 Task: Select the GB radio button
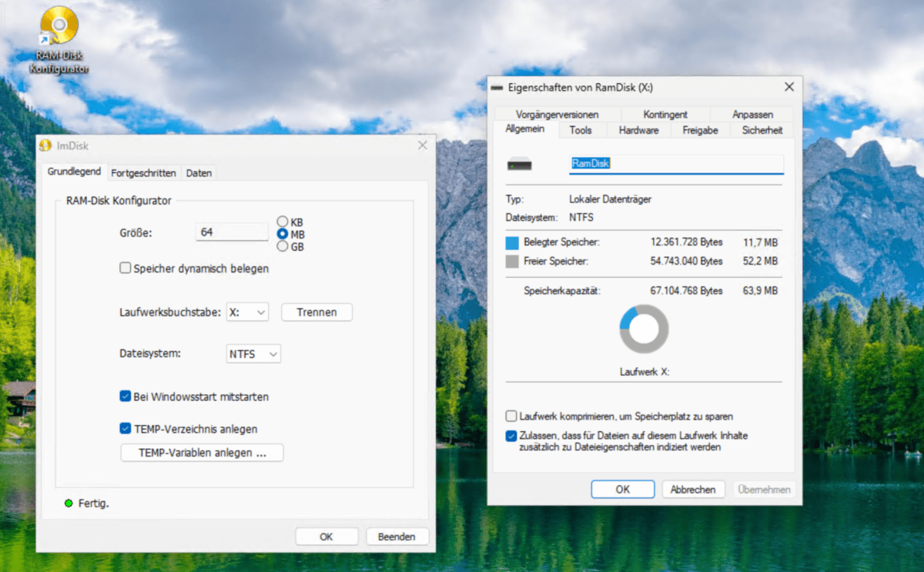coord(283,246)
